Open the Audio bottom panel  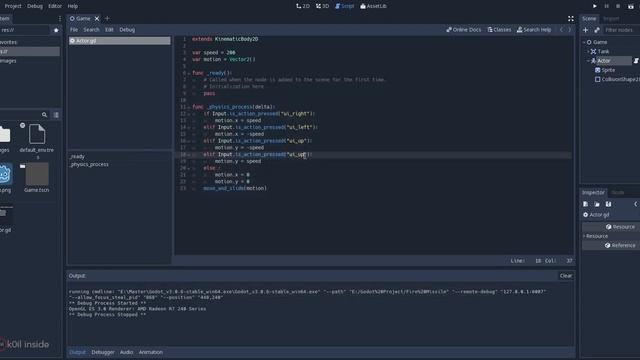coord(127,352)
